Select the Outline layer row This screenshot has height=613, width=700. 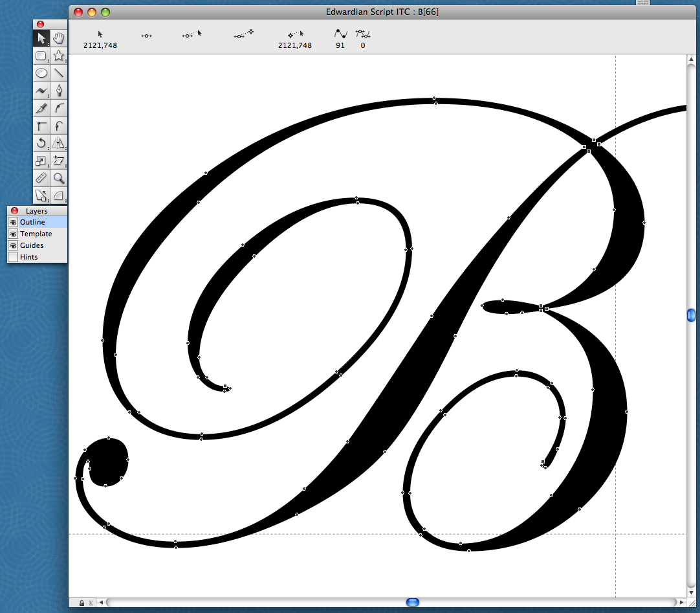coord(38,222)
